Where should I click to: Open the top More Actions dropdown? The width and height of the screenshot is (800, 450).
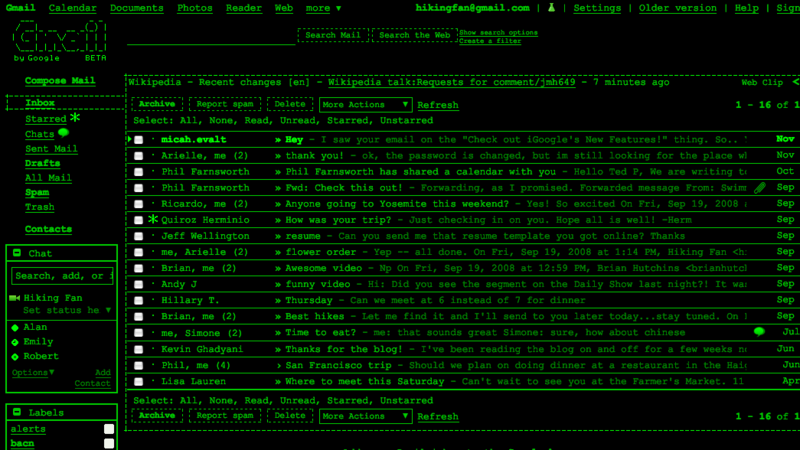pos(365,105)
